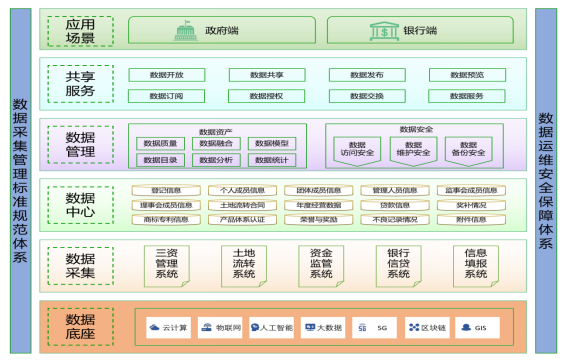Click the 荣誉与奖励 data cylinder
The height and width of the screenshot is (362, 567).
point(319,220)
